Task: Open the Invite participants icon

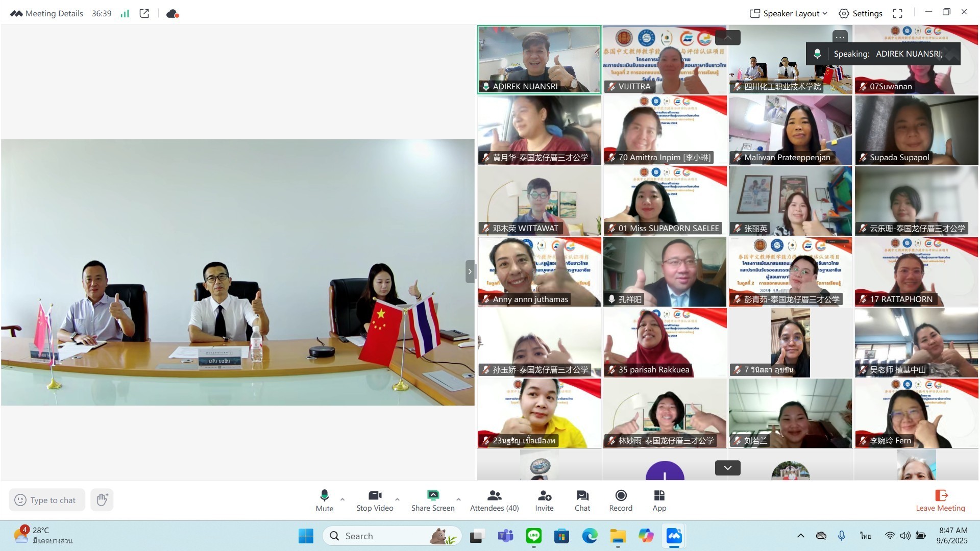Action: (x=544, y=495)
